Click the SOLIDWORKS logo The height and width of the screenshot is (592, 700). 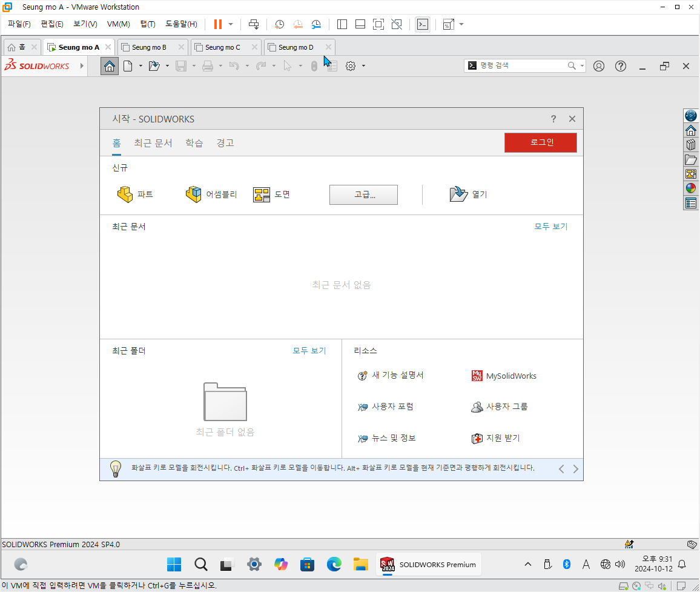pos(36,65)
